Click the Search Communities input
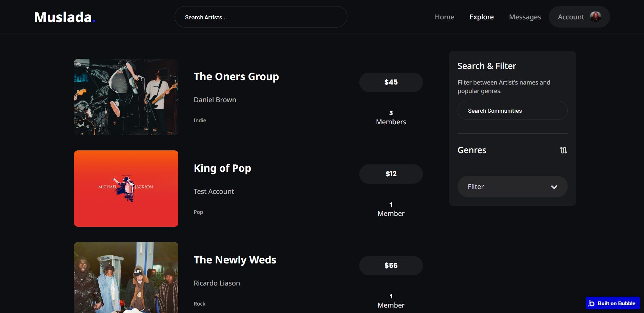Image resolution: width=644 pixels, height=313 pixels. (512, 111)
